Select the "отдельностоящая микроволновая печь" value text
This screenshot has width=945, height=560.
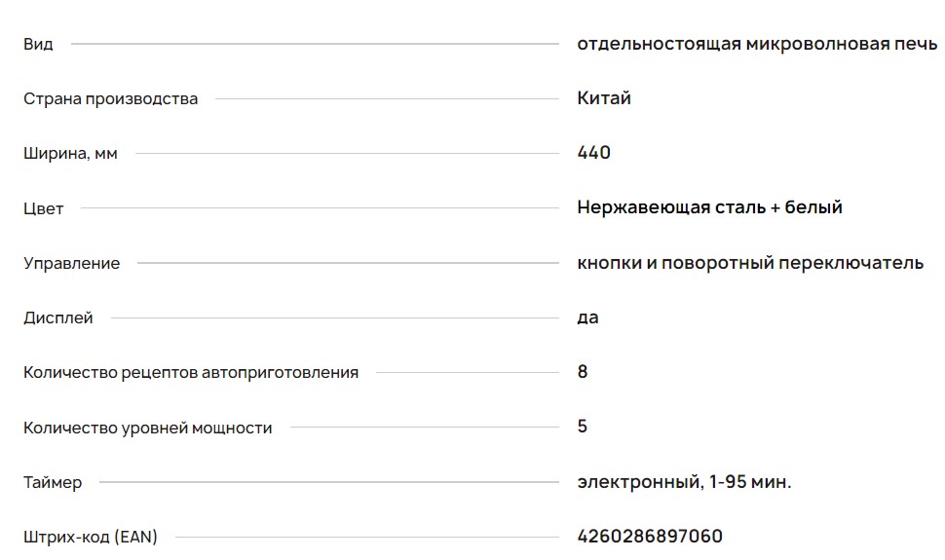(x=757, y=44)
